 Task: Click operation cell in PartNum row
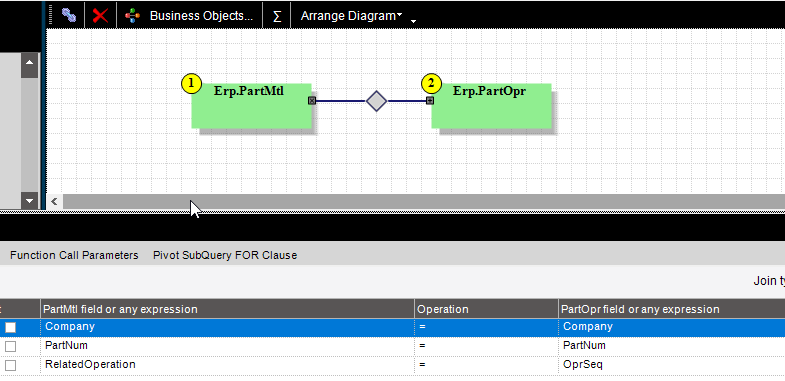[x=486, y=346]
